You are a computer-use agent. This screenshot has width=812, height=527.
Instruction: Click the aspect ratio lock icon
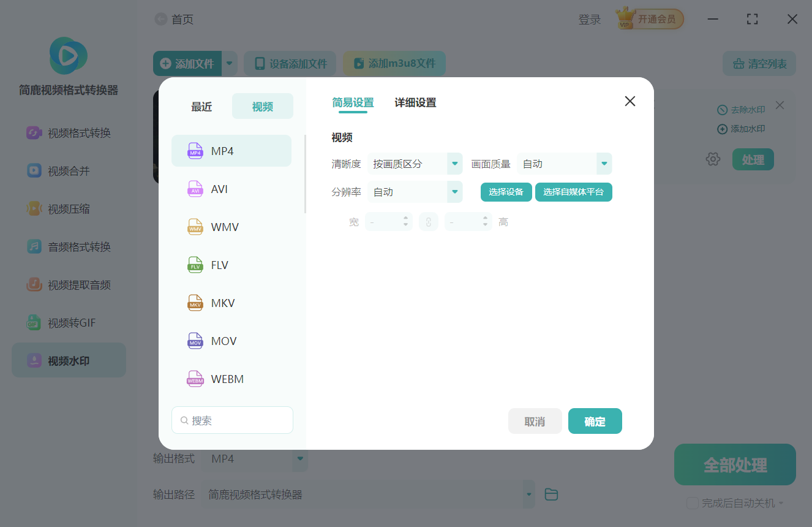tap(429, 222)
